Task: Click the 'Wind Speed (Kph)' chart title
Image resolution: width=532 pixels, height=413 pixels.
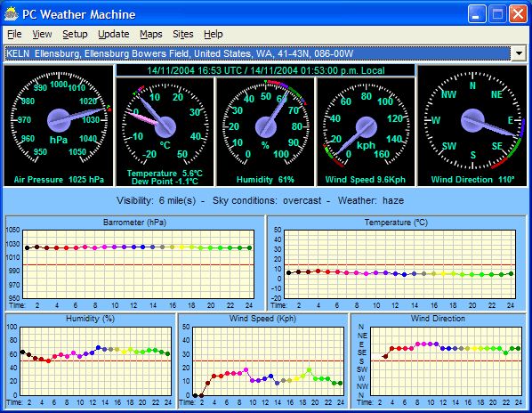Action: tap(263, 319)
